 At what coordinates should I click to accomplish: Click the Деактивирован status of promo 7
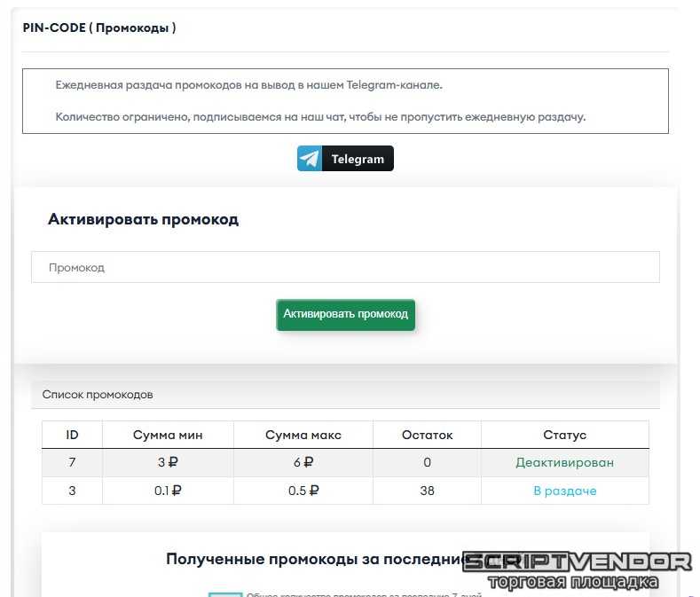(564, 462)
